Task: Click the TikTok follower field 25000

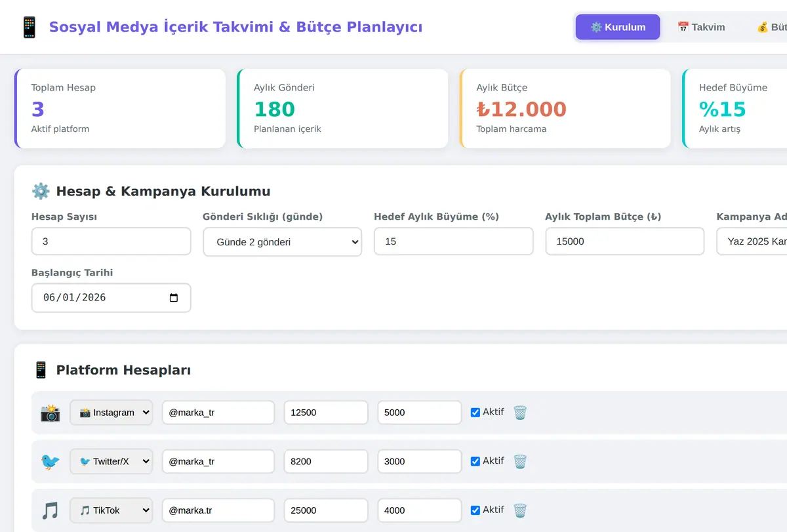Action: coord(326,510)
